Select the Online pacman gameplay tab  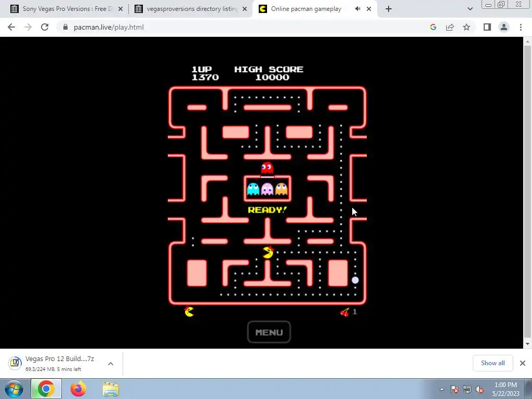(x=305, y=9)
